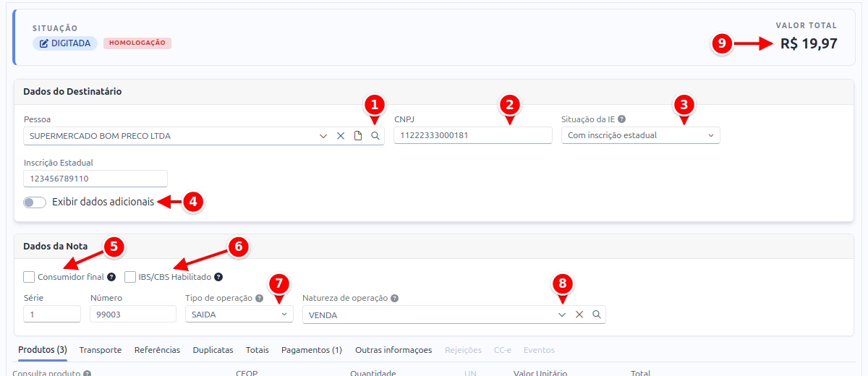Open the new person document icon
Viewport: 868px width, 376px height.
(358, 136)
